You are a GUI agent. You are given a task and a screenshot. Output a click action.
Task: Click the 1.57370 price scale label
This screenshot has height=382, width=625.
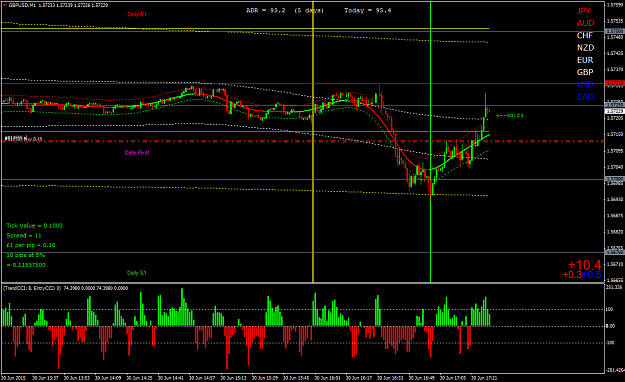[615, 69]
